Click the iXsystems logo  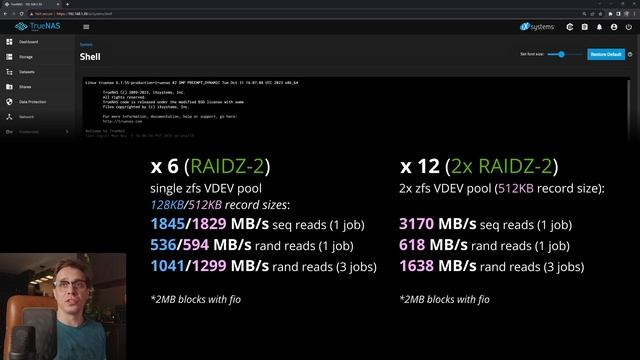537,27
